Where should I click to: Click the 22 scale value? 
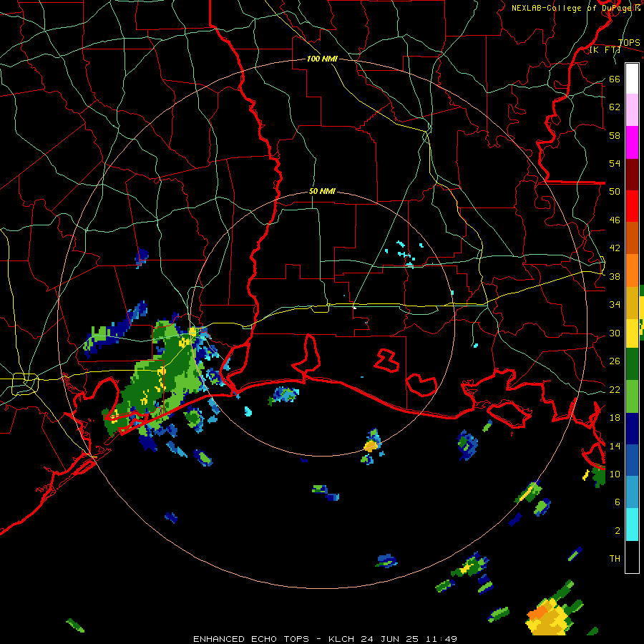pyautogui.click(x=615, y=389)
